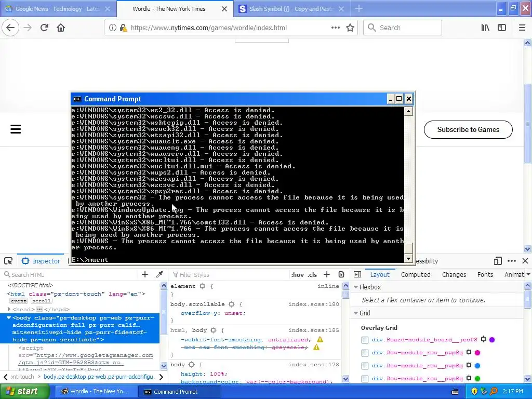Open NYT Games hamburger navigation menu
Image resolution: width=532 pixels, height=399 pixels.
(x=16, y=129)
